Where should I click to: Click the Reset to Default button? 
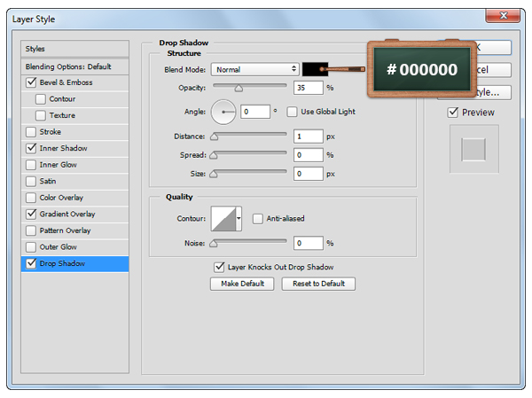[318, 284]
